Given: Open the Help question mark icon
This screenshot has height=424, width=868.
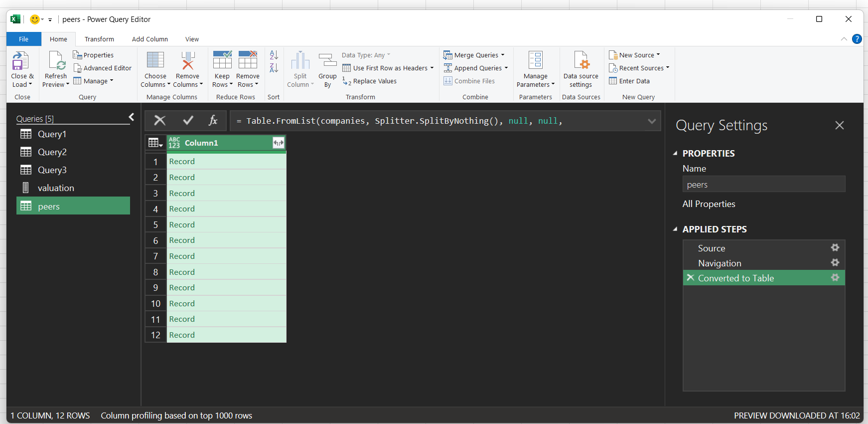Looking at the screenshot, I should 857,39.
